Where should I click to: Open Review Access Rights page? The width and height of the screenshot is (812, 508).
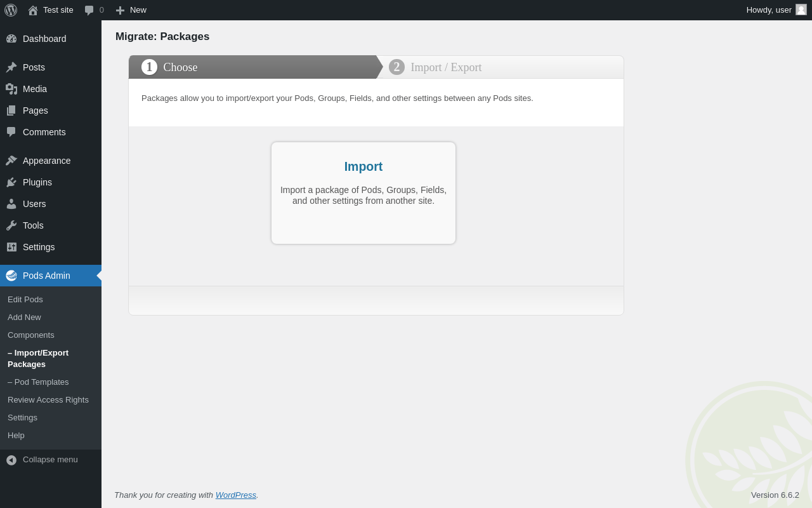click(48, 399)
